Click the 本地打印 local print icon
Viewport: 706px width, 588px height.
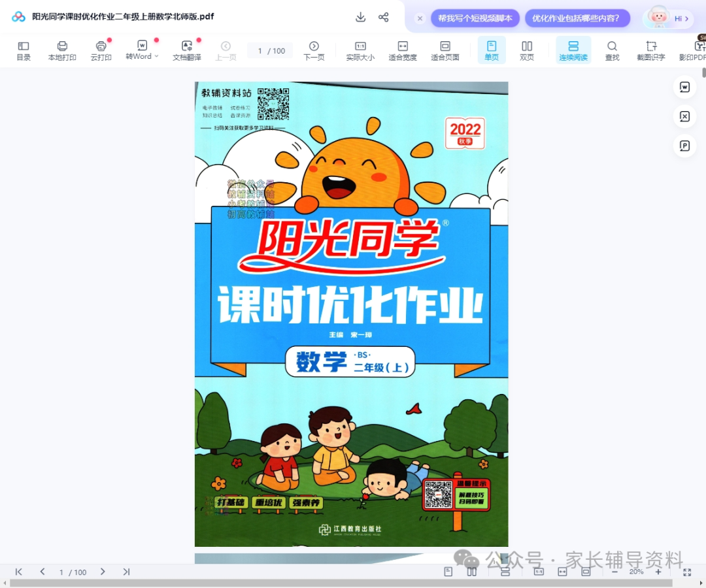(62, 51)
